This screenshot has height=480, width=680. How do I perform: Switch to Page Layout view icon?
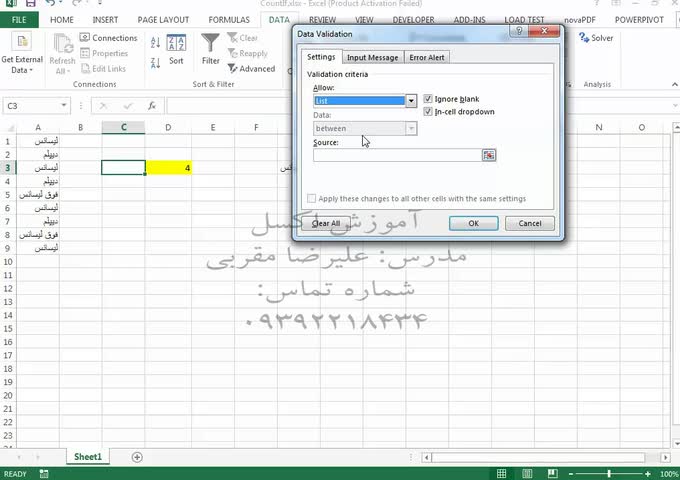pyautogui.click(x=527, y=473)
